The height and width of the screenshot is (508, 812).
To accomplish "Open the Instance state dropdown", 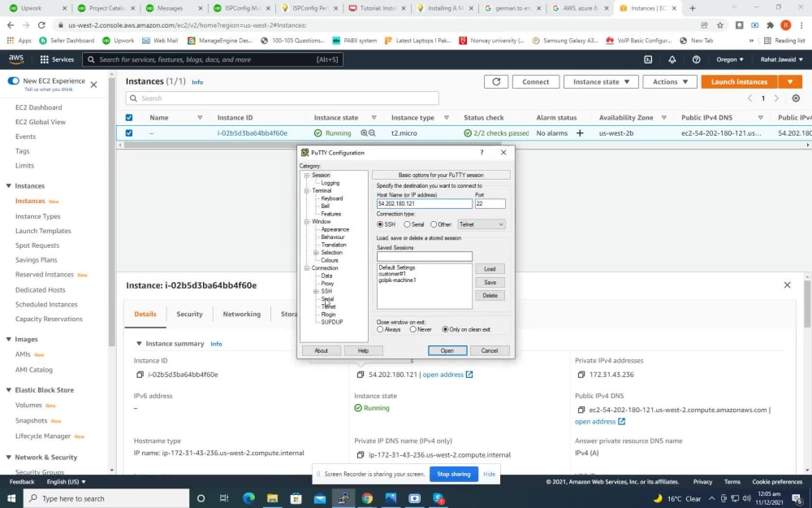I will 601,82.
